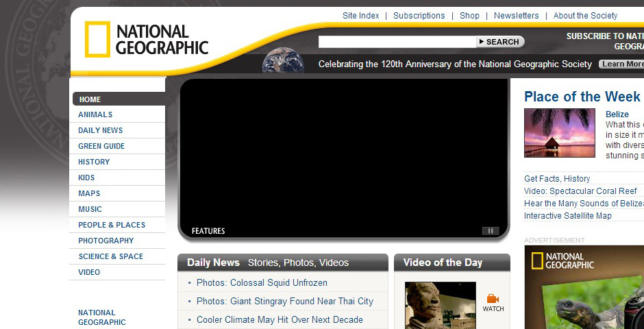Image resolution: width=644 pixels, height=329 pixels.
Task: Open DAILY NEWS in the sidebar
Action: pos(100,130)
